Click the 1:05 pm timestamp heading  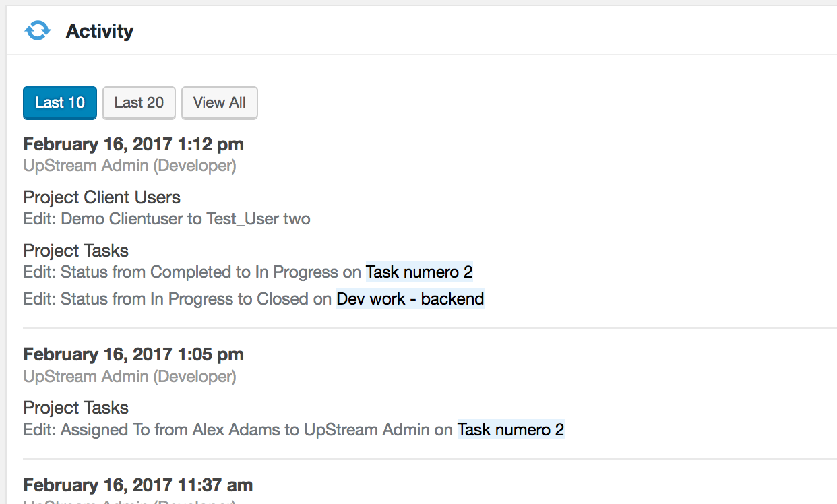(x=133, y=354)
